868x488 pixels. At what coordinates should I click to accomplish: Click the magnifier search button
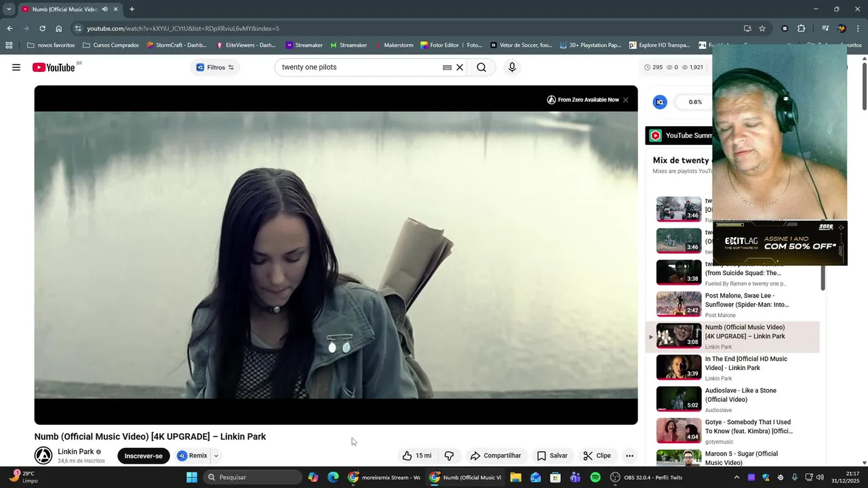pos(481,67)
